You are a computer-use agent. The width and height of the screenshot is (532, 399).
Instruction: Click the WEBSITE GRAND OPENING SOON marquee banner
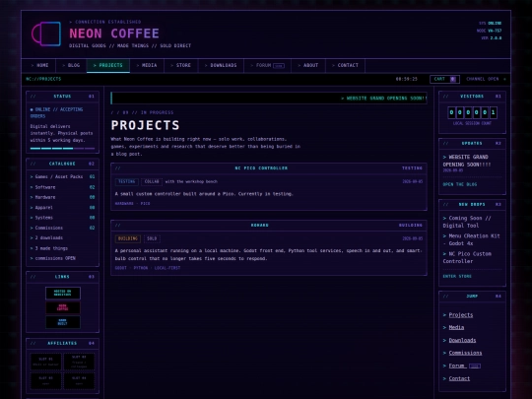point(269,99)
